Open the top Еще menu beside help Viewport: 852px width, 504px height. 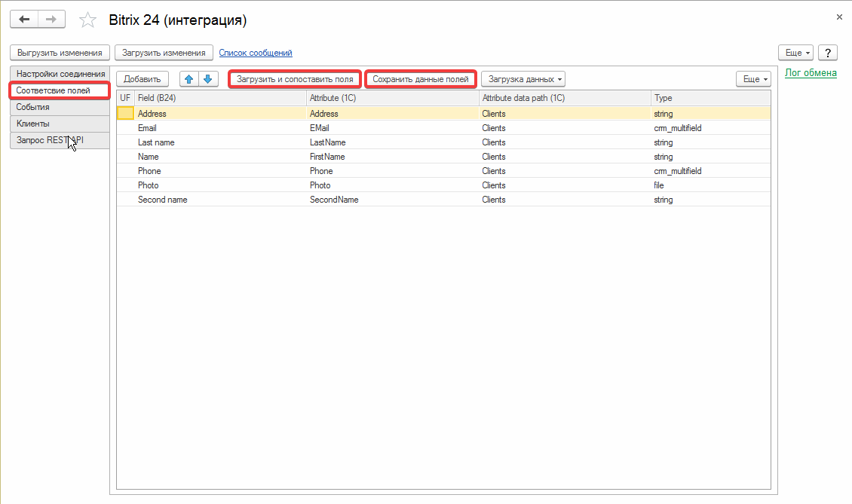pos(796,53)
